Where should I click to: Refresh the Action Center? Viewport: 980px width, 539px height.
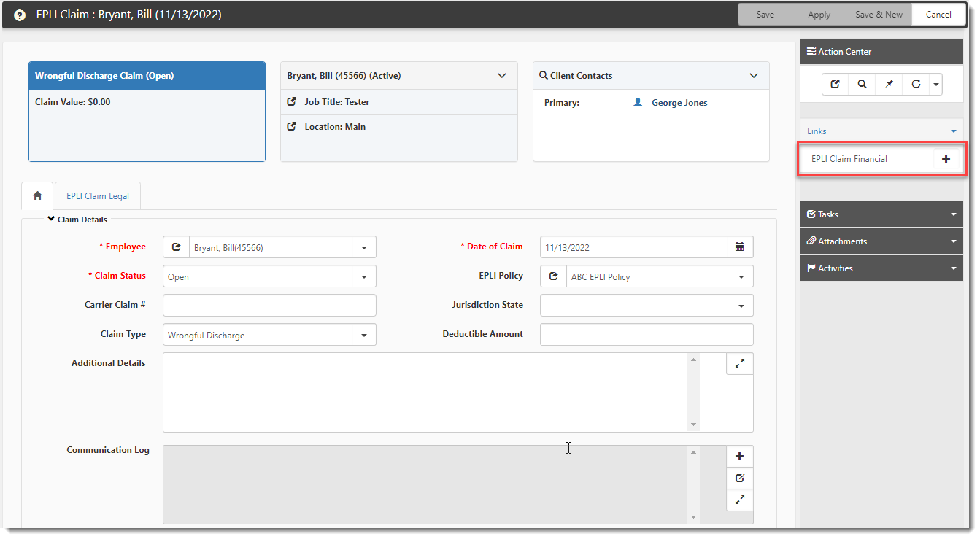[x=916, y=84]
